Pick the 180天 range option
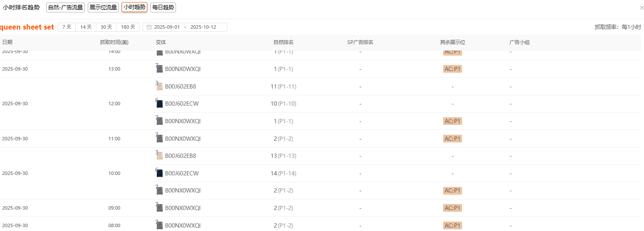This screenshot has width=644, height=231. pos(128,27)
